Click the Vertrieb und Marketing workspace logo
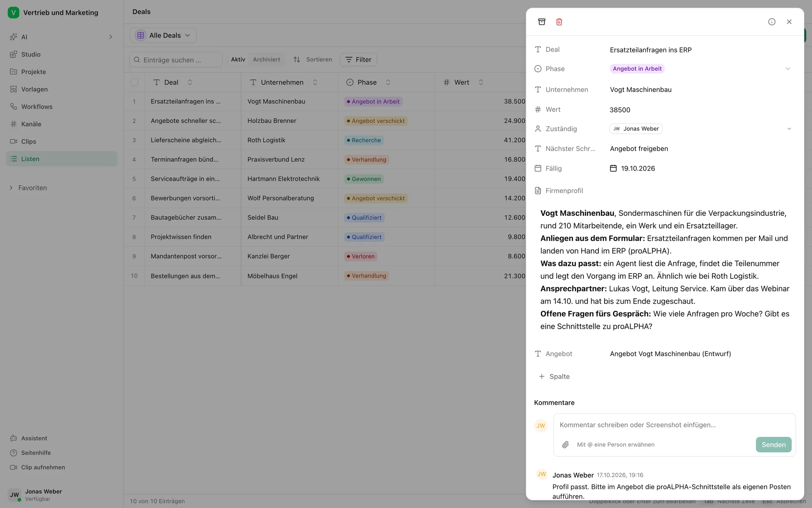The width and height of the screenshot is (812, 508). pyautogui.click(x=13, y=13)
